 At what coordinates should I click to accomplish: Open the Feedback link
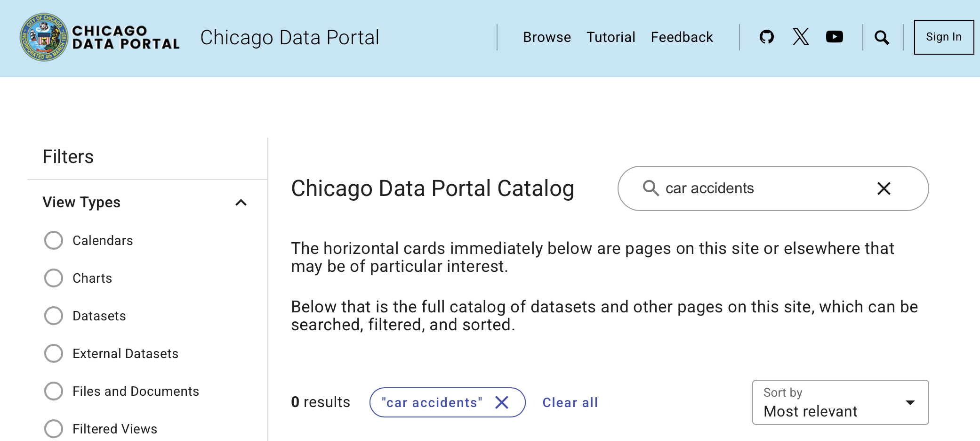point(682,37)
